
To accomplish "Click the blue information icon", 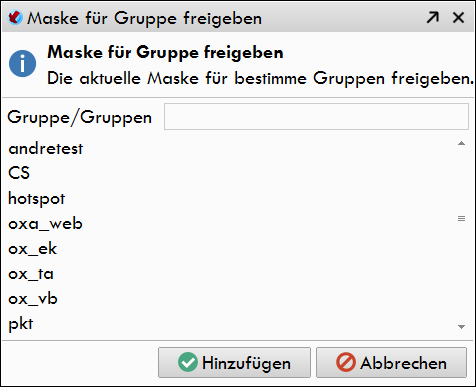I will (x=22, y=64).
